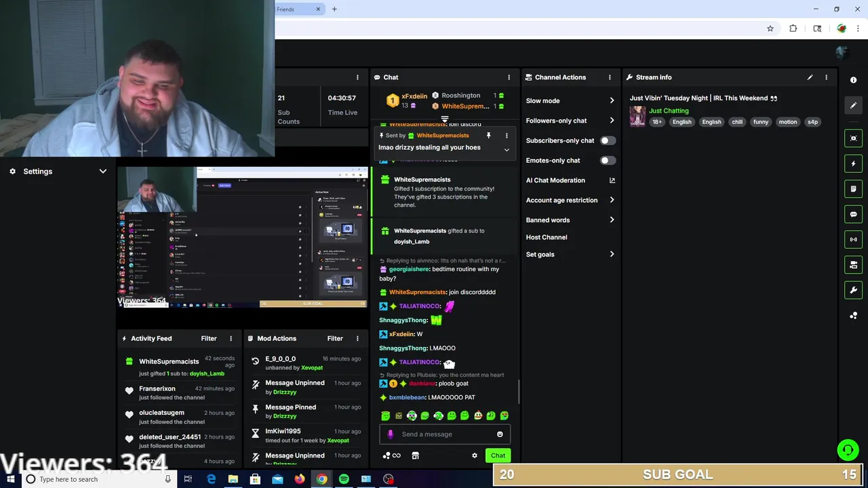Click the green support headset bubble
The height and width of the screenshot is (488, 868).
coord(847,450)
